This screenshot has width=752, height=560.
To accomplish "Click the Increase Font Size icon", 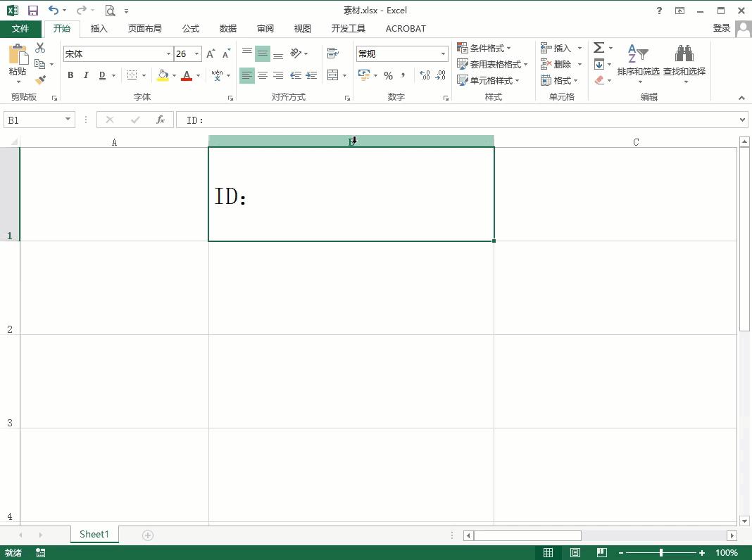I will coord(211,54).
